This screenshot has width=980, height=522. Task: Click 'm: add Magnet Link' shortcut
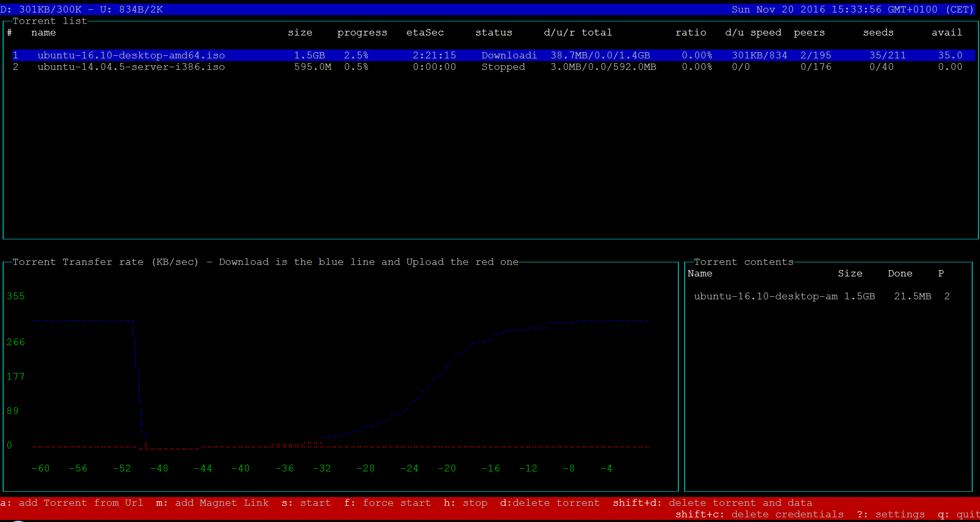(213, 503)
